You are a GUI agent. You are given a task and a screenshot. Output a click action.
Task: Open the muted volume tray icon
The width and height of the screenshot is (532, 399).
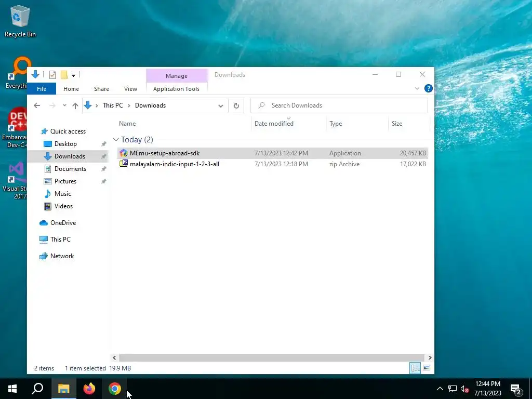(x=464, y=389)
